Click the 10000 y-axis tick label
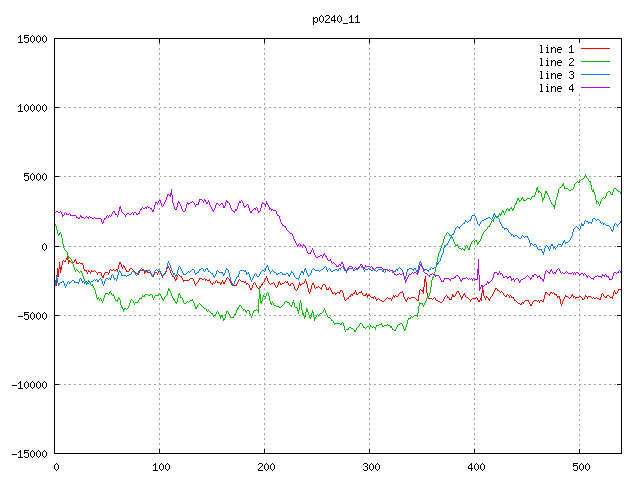 (31, 108)
